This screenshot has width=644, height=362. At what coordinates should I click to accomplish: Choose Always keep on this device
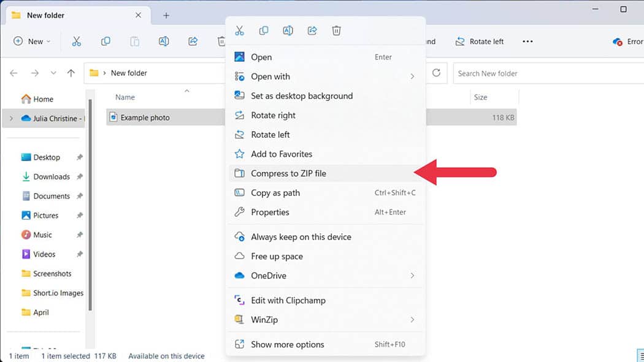coord(325,236)
